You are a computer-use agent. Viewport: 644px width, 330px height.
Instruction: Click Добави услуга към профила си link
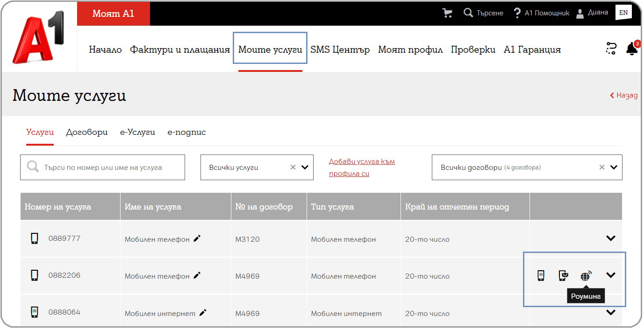[362, 168]
